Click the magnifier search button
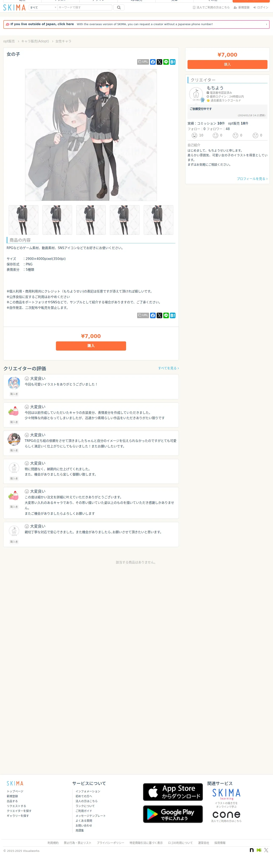The width and height of the screenshot is (273, 868). coord(119,7)
